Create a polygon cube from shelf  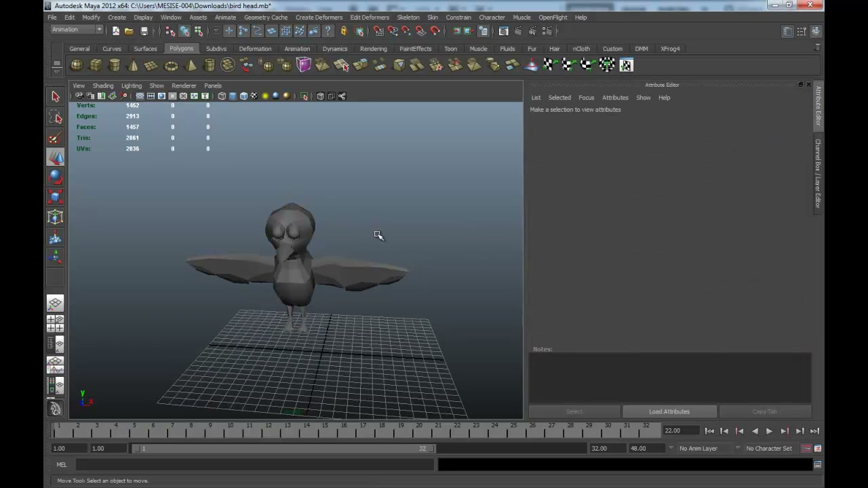[96, 65]
